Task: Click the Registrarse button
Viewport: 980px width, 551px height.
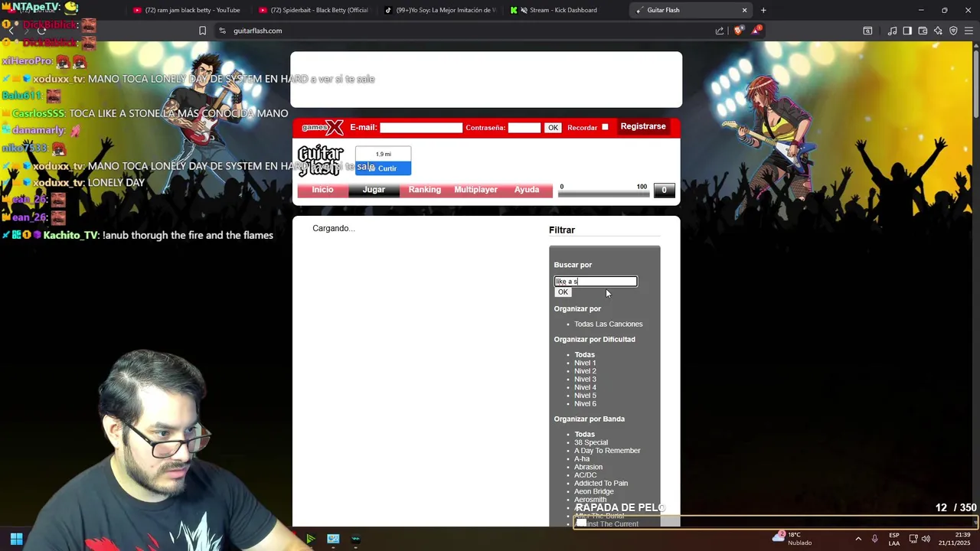Action: click(x=643, y=126)
